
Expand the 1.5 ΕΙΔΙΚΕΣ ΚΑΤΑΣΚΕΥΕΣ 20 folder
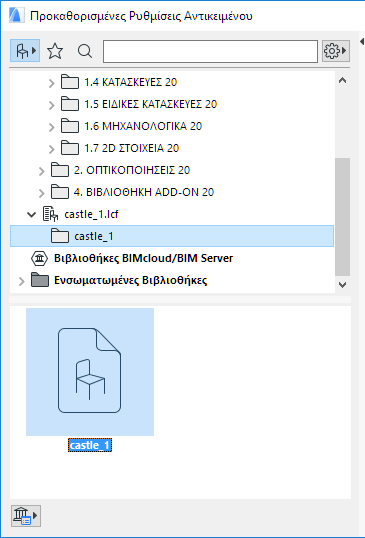tap(51, 105)
